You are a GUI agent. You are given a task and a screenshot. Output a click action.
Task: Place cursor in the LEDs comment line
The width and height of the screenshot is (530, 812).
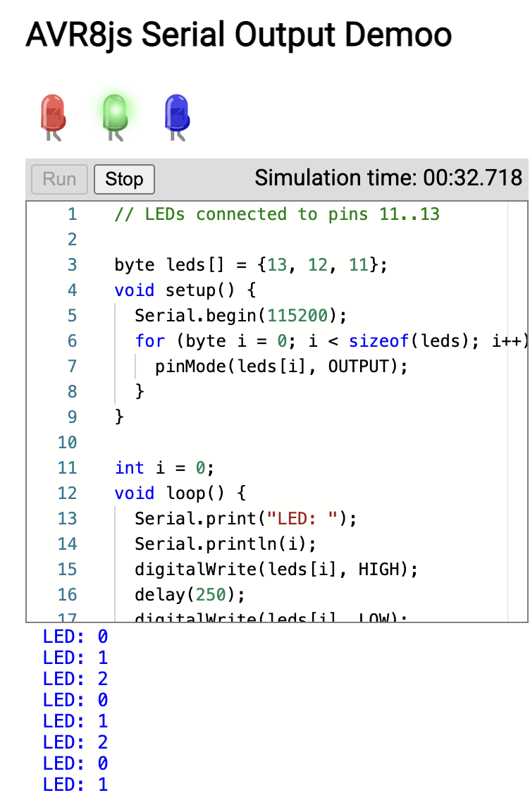276,214
